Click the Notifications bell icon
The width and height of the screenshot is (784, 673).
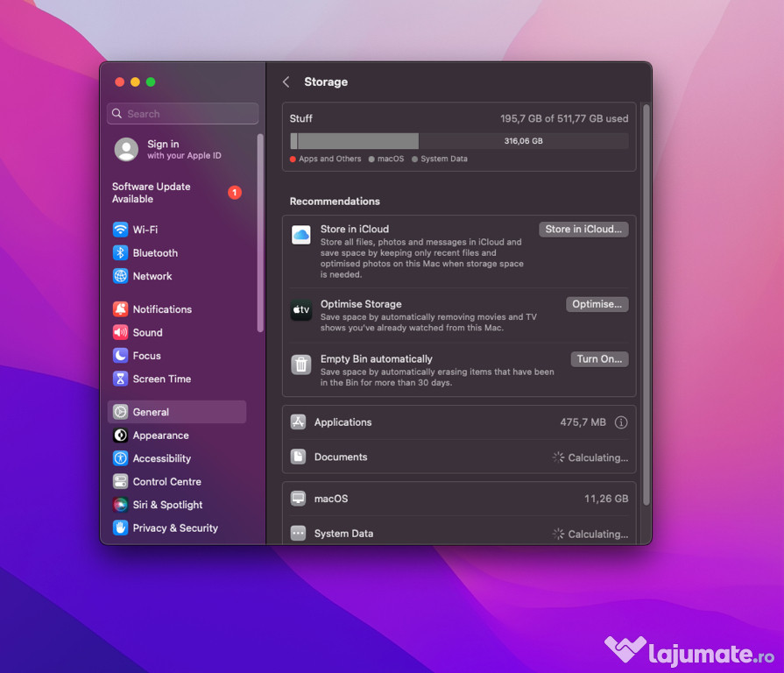120,309
